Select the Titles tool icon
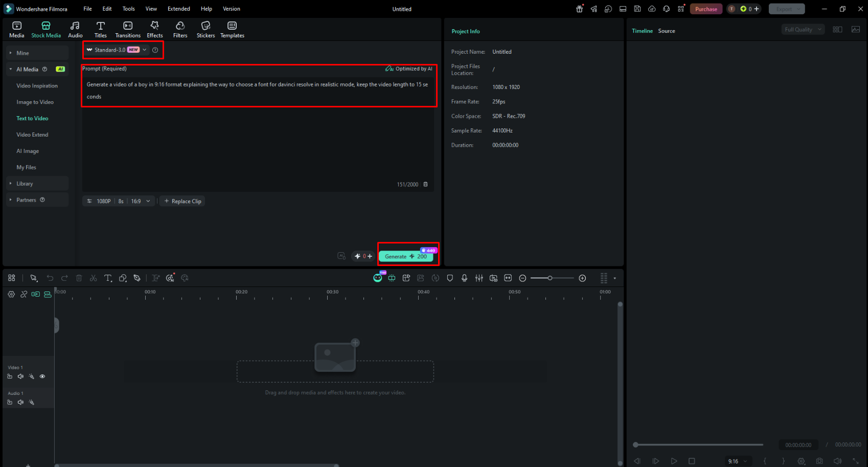The image size is (868, 467). tap(101, 30)
